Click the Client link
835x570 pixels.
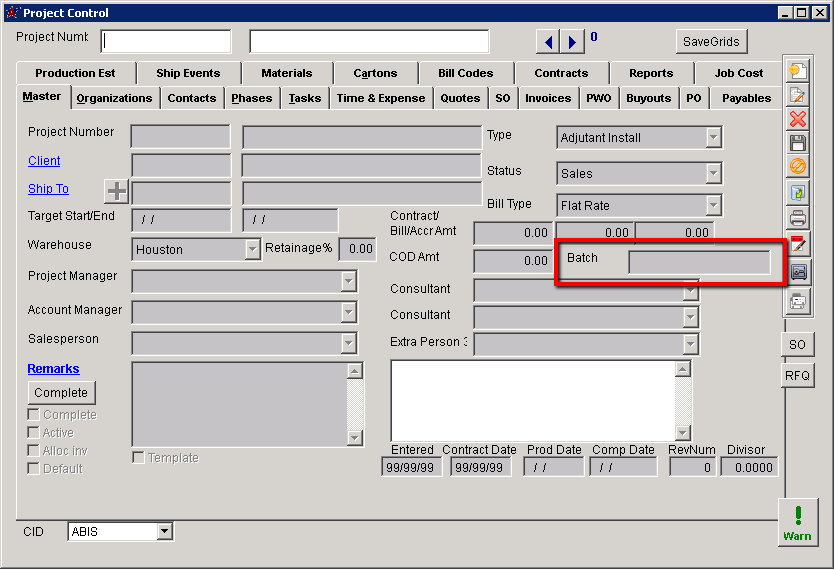[44, 161]
